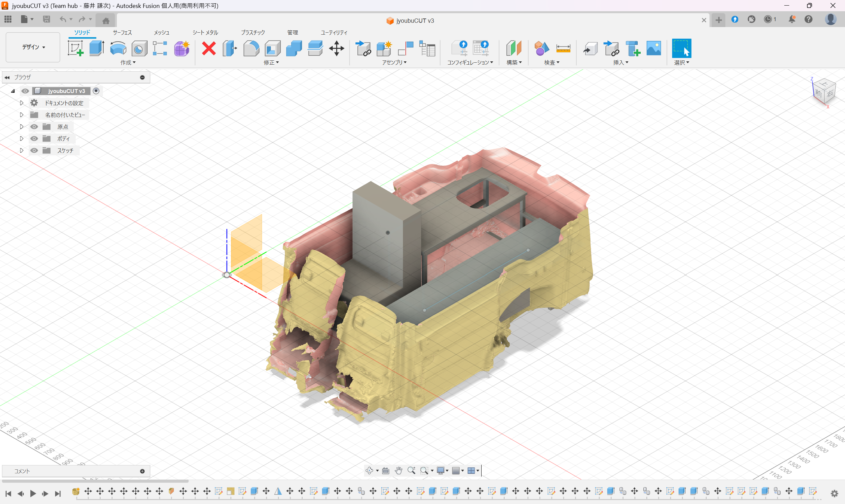This screenshot has width=845, height=504.
Task: Activate jyoubuCUT v3 component radio button
Action: 96,91
